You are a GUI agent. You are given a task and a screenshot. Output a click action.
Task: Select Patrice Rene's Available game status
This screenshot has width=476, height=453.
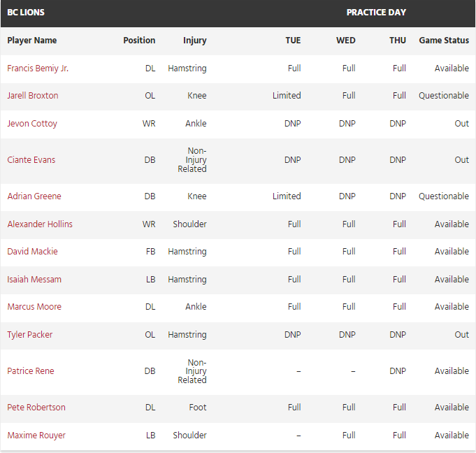[x=452, y=371]
